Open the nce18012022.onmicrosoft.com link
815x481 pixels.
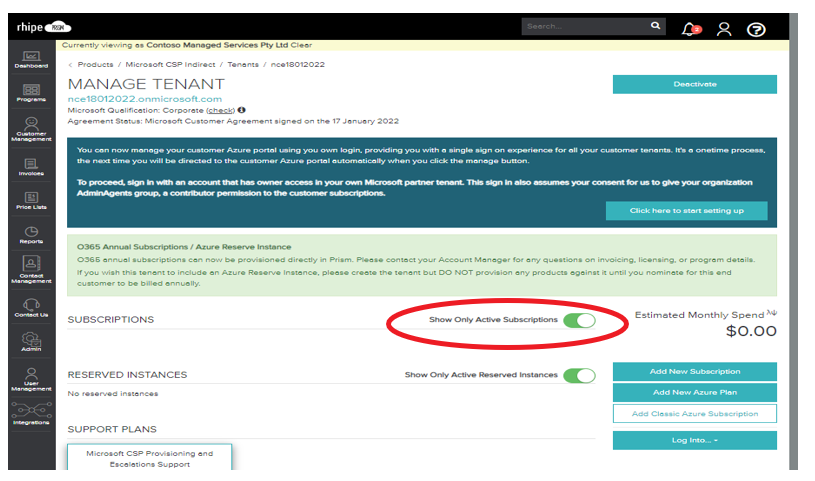coord(144,99)
